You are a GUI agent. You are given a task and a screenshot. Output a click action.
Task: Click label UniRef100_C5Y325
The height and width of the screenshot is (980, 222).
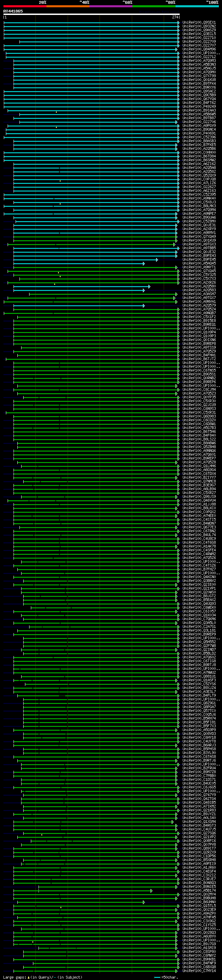point(199,275)
